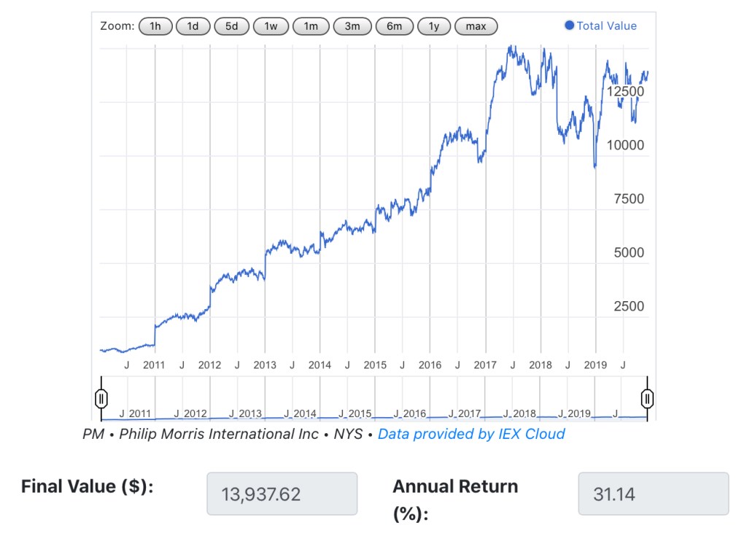747x560 pixels.
Task: Set chart zoom to 1h
Action: (155, 26)
